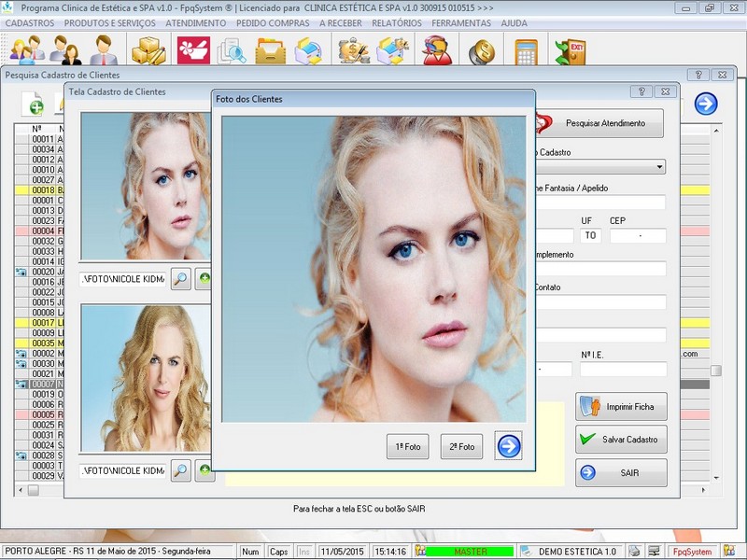Open the file drawer archive icon
Image resolution: width=747 pixels, height=560 pixels.
click(x=270, y=50)
